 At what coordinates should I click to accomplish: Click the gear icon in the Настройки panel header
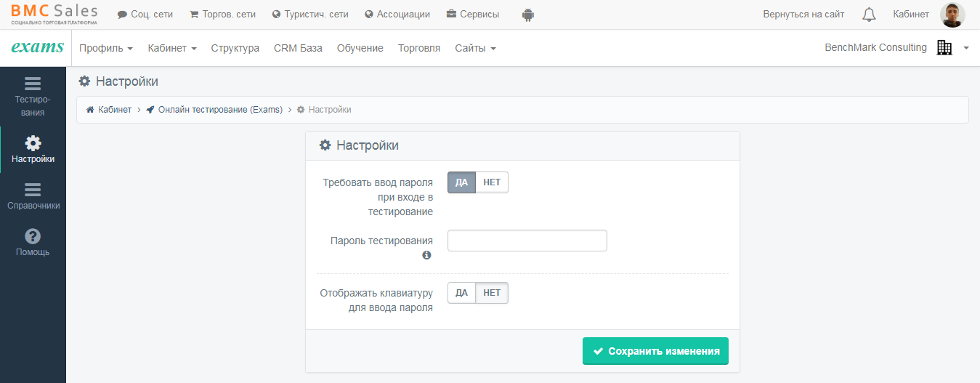[x=325, y=145]
